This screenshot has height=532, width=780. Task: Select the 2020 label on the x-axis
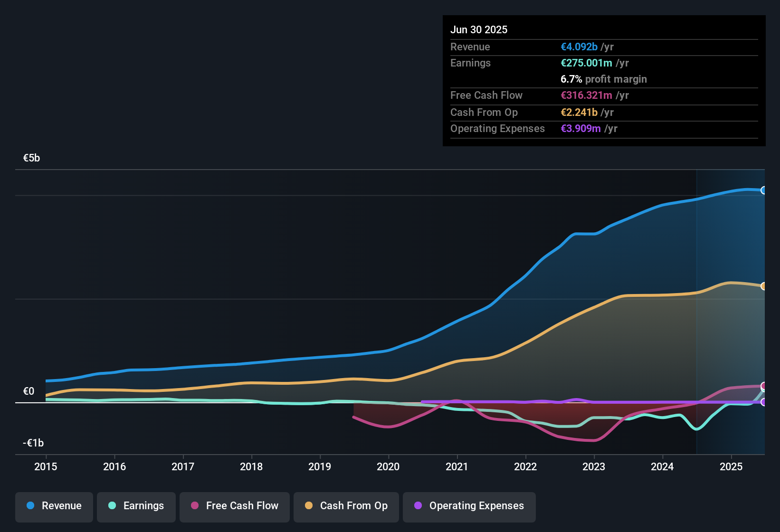[389, 467]
